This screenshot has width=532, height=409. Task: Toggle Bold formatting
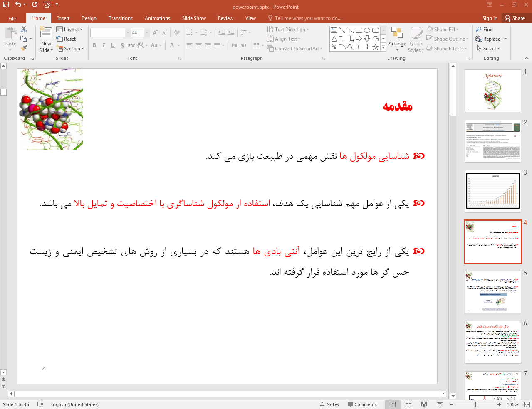(94, 45)
